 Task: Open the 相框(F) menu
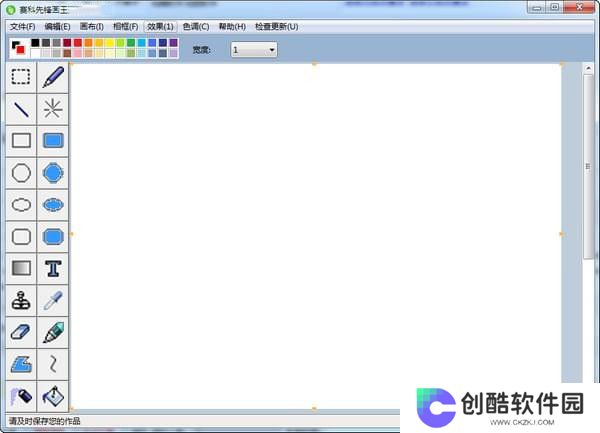tap(126, 27)
